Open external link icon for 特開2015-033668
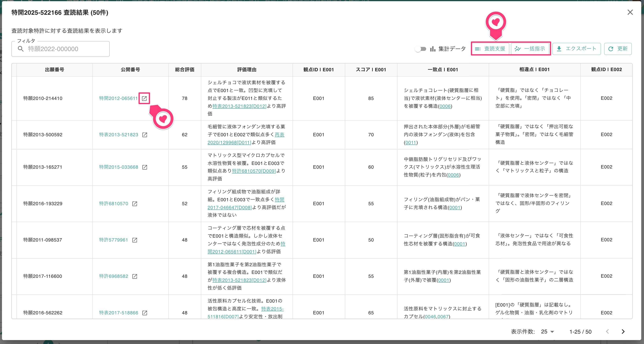Screen dimensions: 644x344 [x=144, y=167]
